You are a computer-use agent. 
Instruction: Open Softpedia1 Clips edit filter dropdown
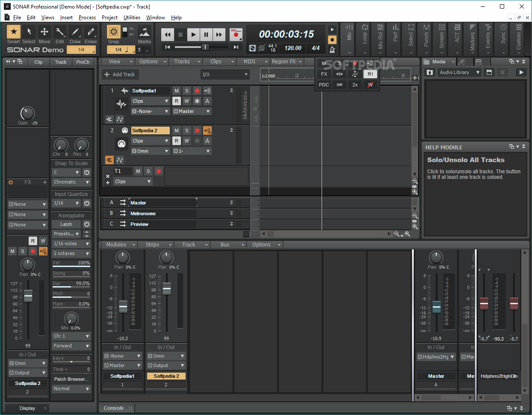(151, 101)
